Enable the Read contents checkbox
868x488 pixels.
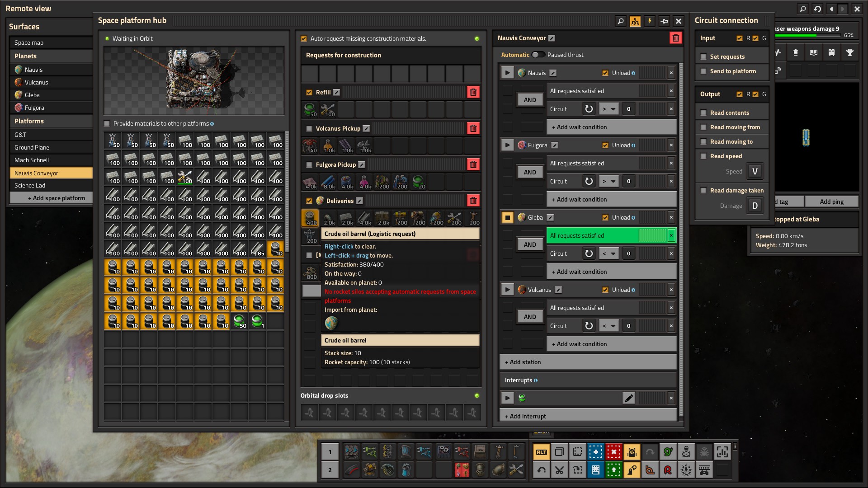pyautogui.click(x=703, y=113)
